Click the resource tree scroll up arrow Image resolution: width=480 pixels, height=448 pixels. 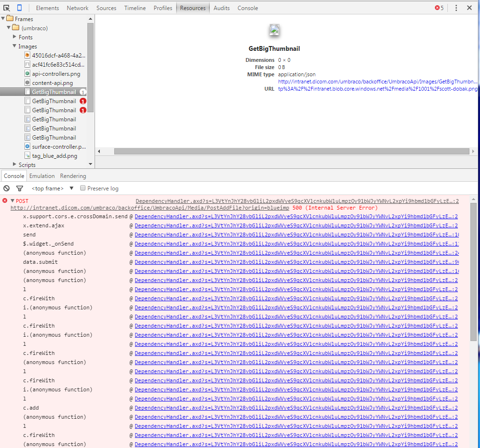90,19
